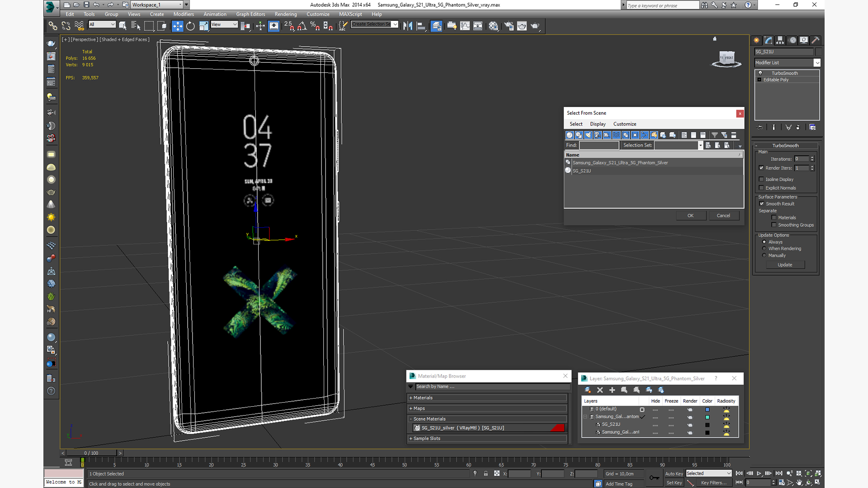868x488 pixels.
Task: Click the Undo icon in title bar
Action: 96,5
